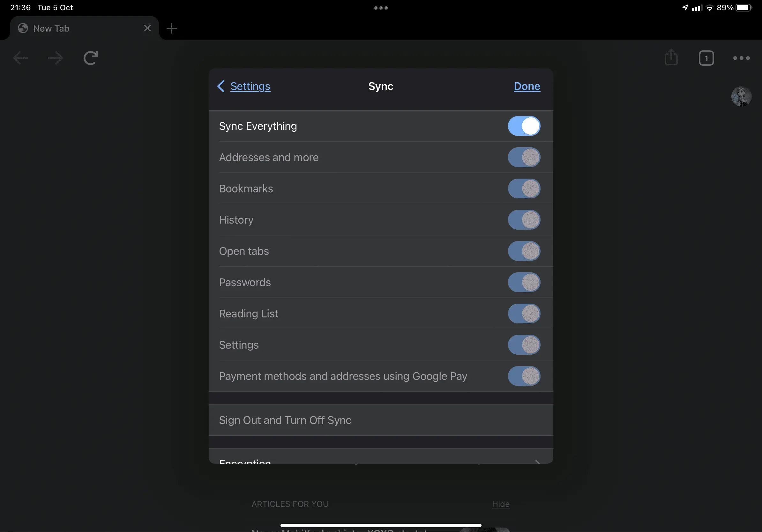Go forward with the right arrow icon
Viewport: 762px width, 532px height.
tap(55, 58)
